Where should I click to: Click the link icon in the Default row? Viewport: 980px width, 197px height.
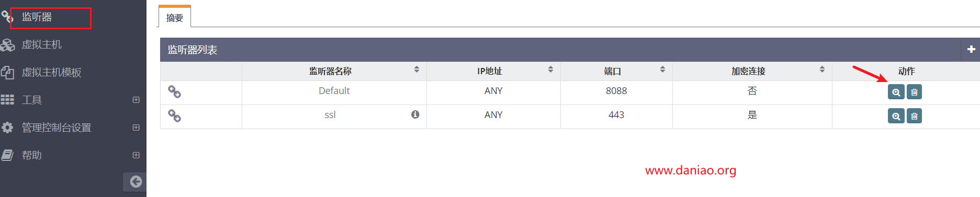[174, 92]
